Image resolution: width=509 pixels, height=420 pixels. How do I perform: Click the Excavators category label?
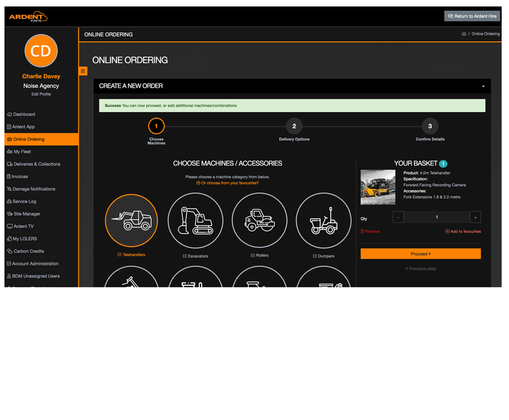click(195, 256)
